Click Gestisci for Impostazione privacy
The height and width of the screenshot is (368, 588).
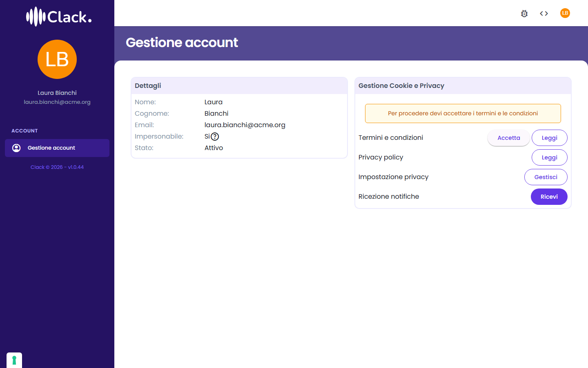point(546,177)
